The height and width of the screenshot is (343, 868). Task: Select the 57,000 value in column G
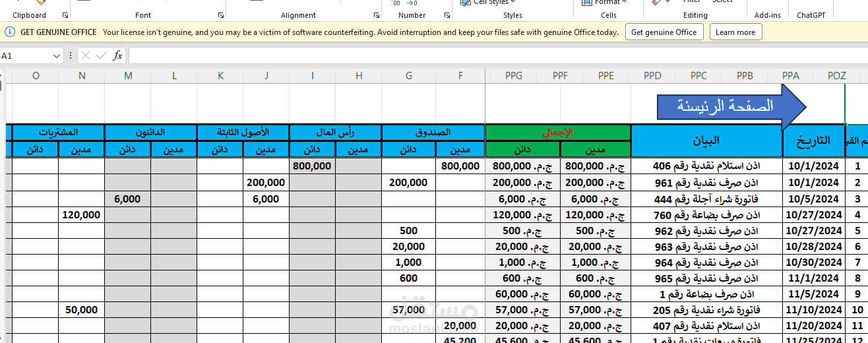[409, 310]
